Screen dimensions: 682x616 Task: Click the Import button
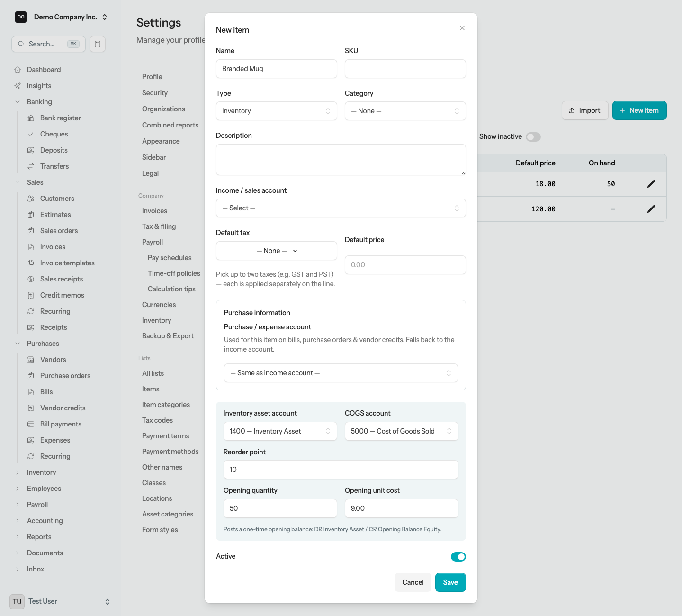pos(585,110)
